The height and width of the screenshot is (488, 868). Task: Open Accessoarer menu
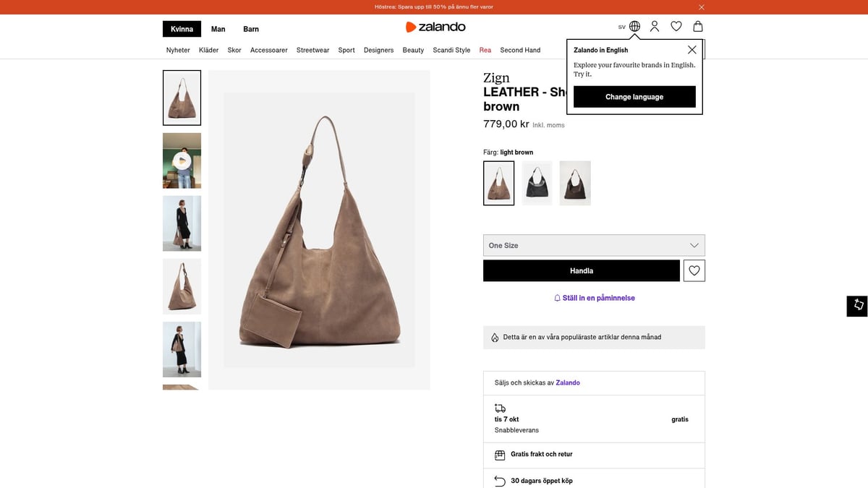click(x=269, y=50)
